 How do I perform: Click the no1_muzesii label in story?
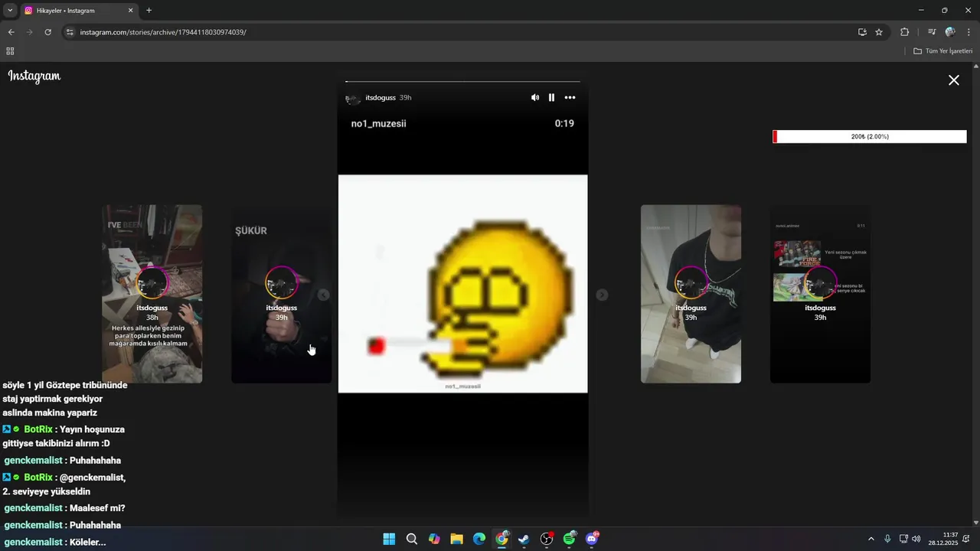[378, 123]
